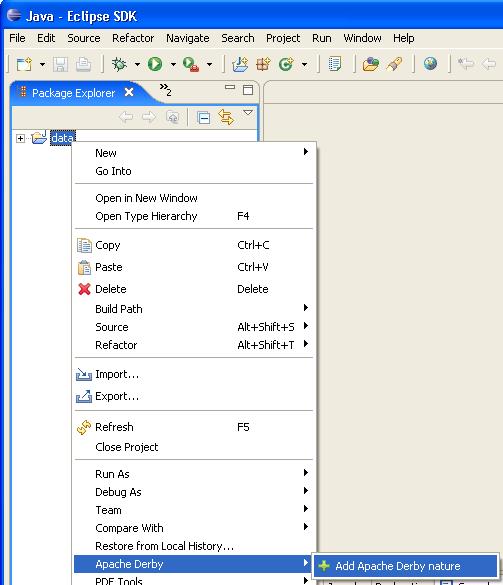
Task: Minimize the Package Explorer view
Action: click(x=230, y=87)
